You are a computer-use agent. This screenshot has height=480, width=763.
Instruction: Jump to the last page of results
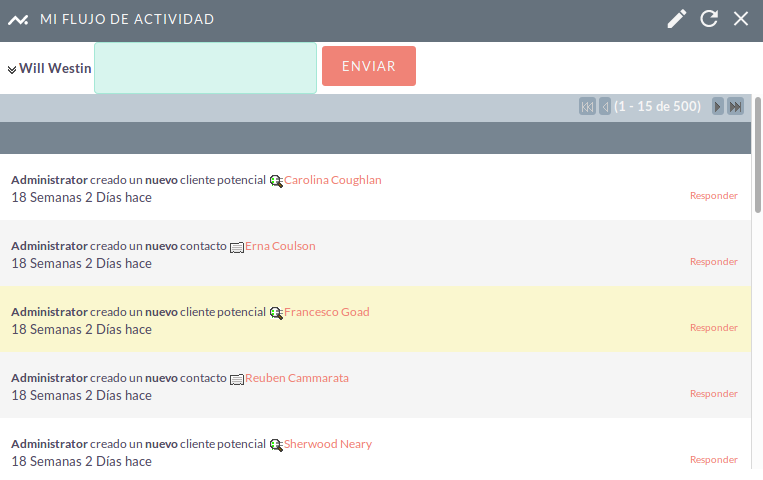[x=735, y=106]
